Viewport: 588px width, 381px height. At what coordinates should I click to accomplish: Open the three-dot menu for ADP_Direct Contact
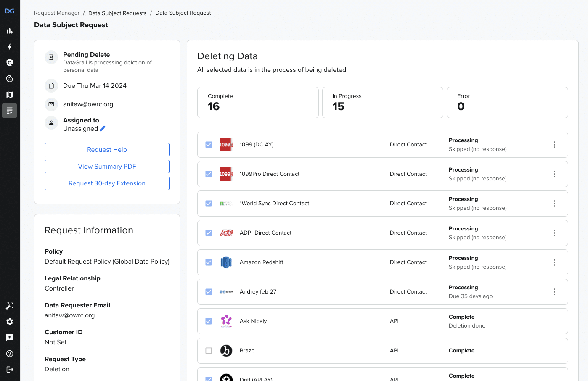pyautogui.click(x=554, y=233)
